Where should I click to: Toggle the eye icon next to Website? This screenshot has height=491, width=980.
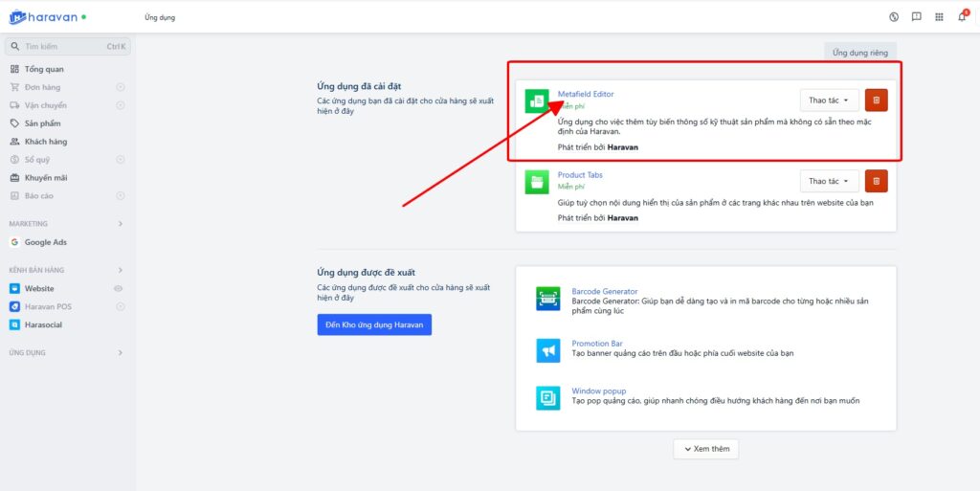point(120,288)
